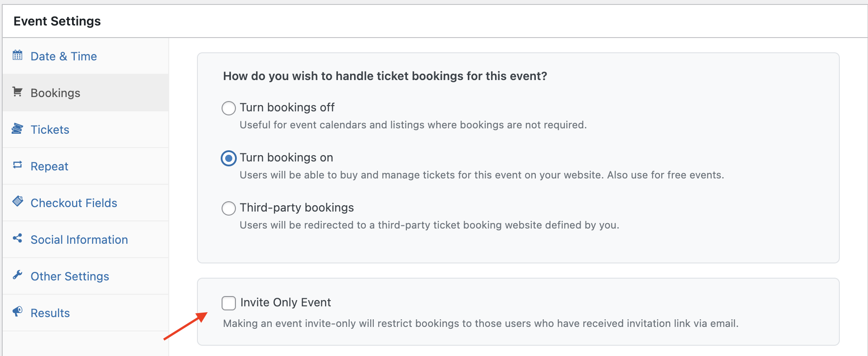The image size is (868, 356).
Task: Select the Turn bookings off radio button
Action: coord(229,108)
